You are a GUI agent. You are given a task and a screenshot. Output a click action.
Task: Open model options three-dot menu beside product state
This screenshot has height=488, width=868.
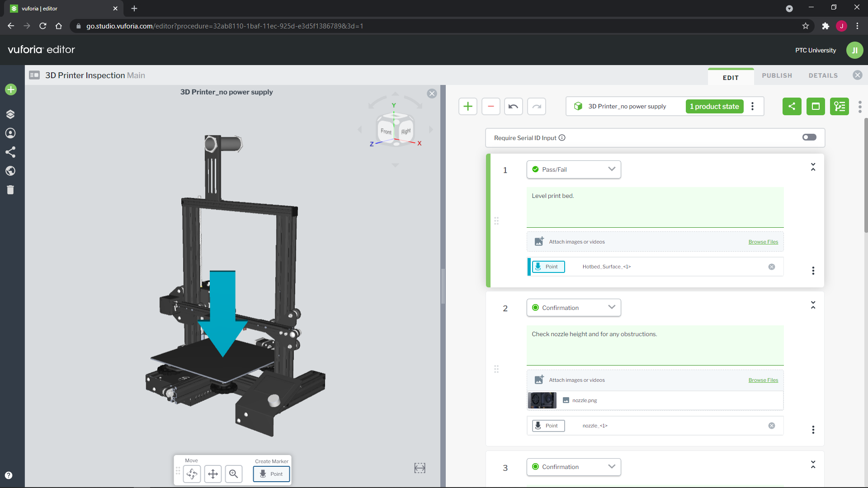pyautogui.click(x=753, y=107)
